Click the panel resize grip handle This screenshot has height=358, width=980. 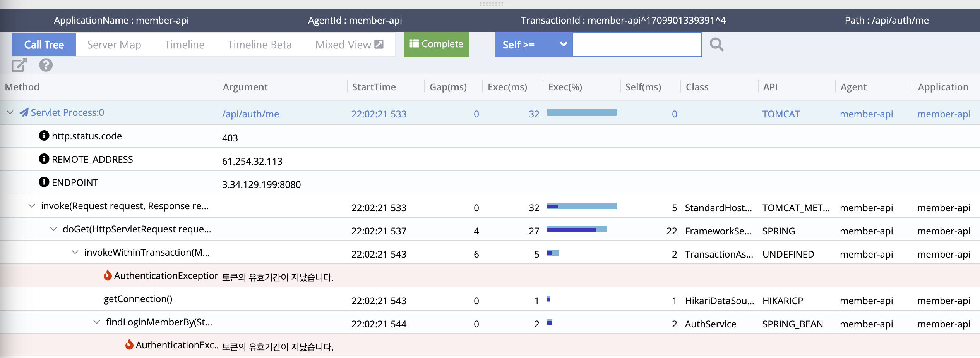pyautogui.click(x=491, y=4)
